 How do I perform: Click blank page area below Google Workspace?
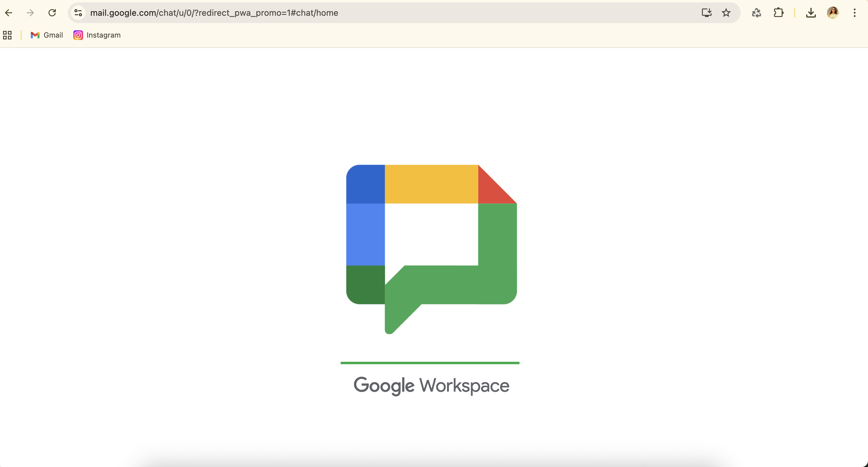431,428
